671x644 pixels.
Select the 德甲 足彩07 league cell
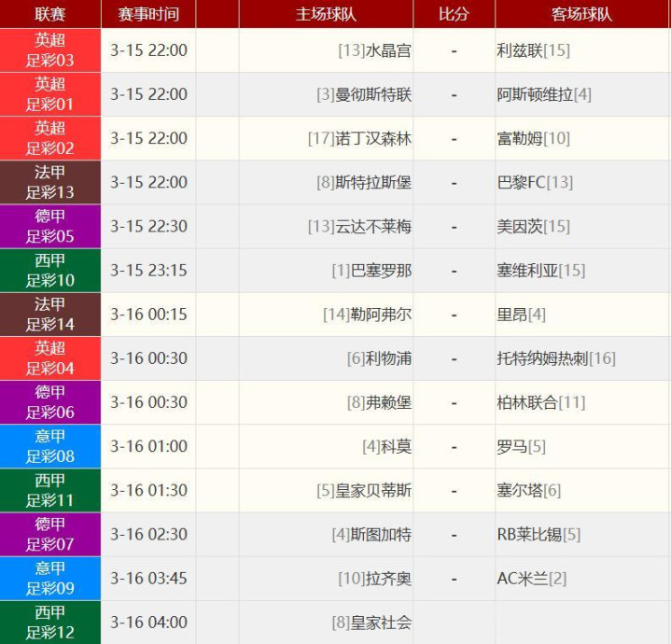tap(50, 535)
